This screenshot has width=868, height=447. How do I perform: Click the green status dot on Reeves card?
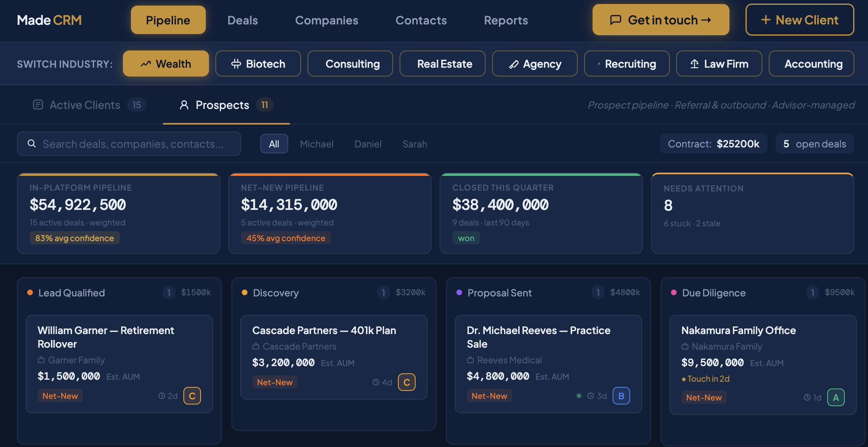point(579,396)
